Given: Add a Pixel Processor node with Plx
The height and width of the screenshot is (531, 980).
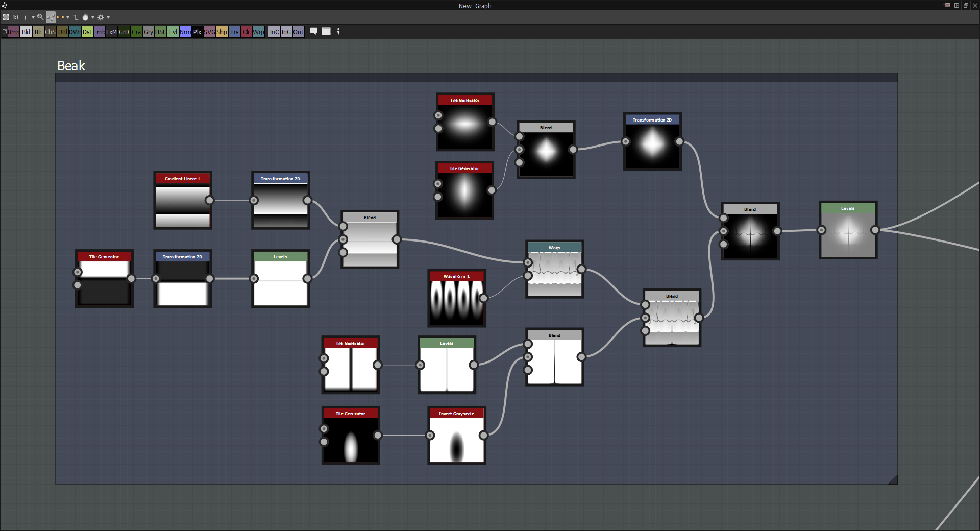Looking at the screenshot, I should tap(198, 32).
